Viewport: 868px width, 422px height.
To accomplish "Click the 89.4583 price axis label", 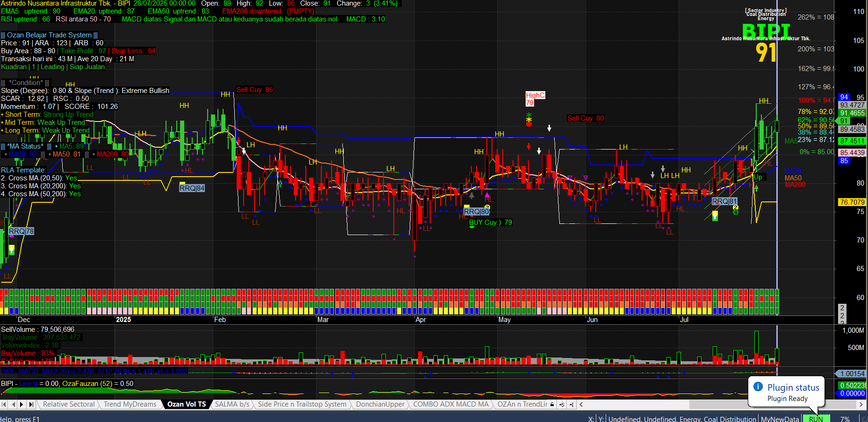I will click(x=852, y=129).
